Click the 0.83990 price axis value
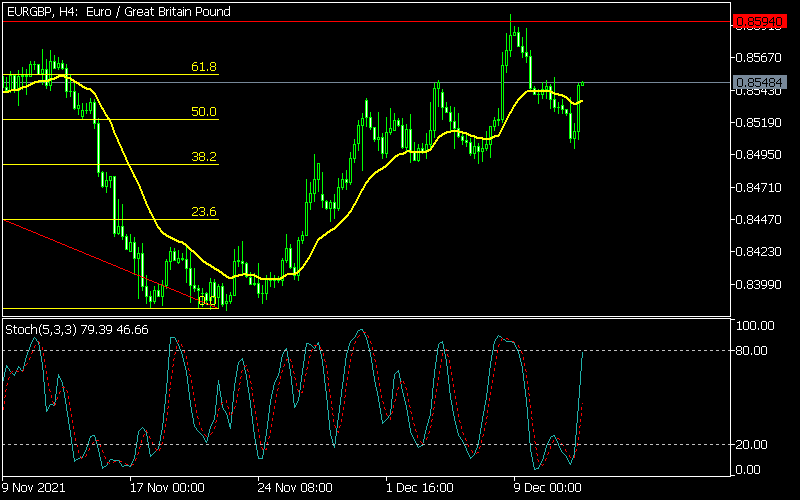The width and height of the screenshot is (800, 500). pos(759,284)
